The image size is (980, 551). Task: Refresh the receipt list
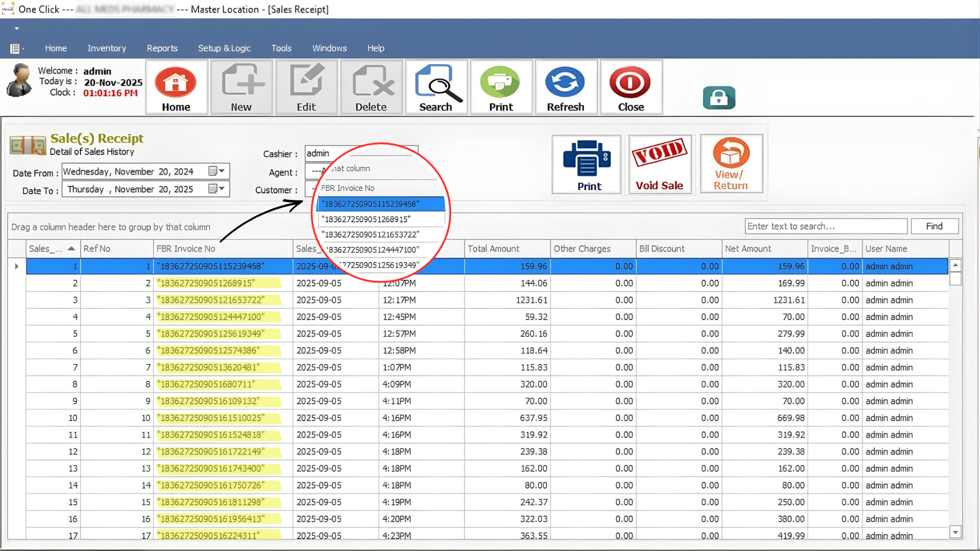tap(566, 87)
